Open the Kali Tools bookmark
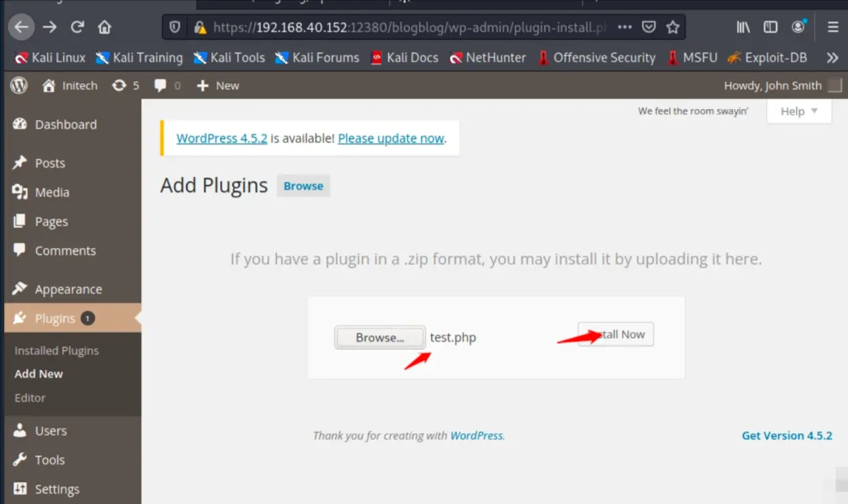This screenshot has width=848, height=504. [x=229, y=58]
